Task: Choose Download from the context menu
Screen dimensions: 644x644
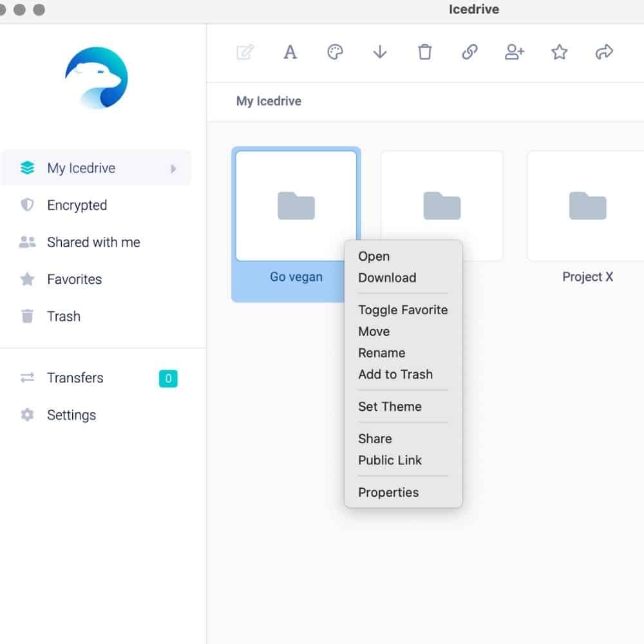Action: tap(403, 278)
